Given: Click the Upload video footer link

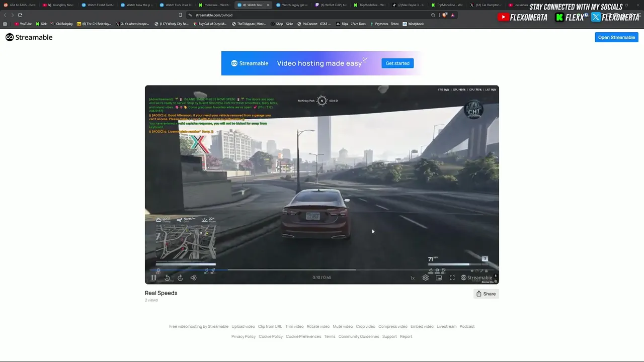Looking at the screenshot, I should click(x=243, y=326).
